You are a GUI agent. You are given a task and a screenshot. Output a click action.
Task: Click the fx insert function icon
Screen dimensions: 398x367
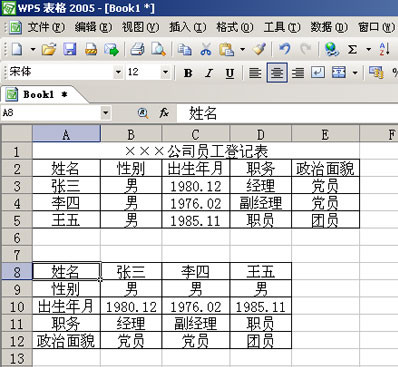click(x=164, y=113)
